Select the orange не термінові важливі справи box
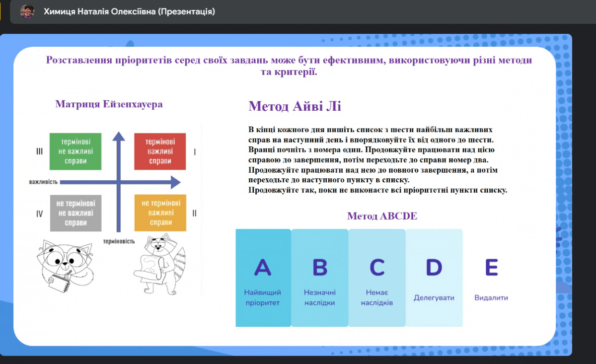Image resolution: width=596 pixels, height=364 pixels. tap(160, 213)
